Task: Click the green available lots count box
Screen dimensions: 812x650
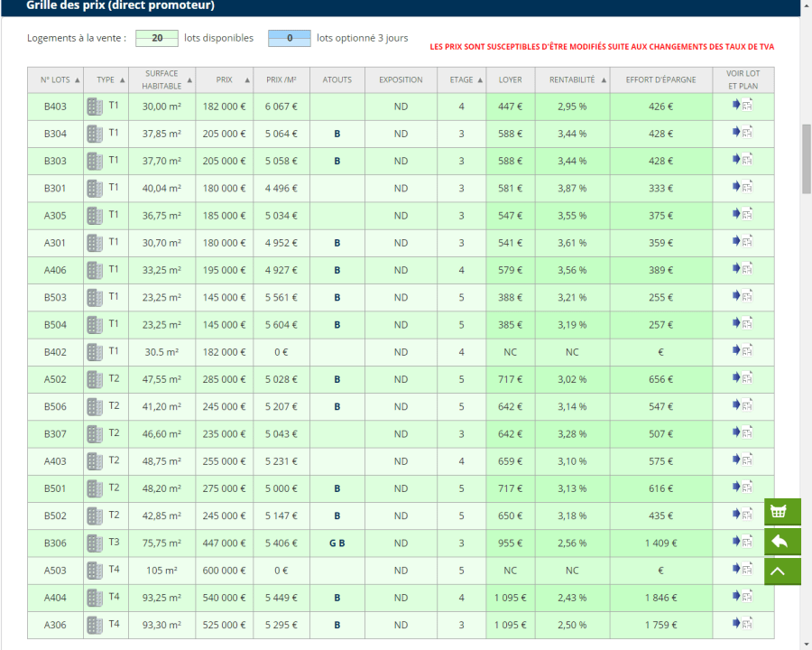Action: 157,38
